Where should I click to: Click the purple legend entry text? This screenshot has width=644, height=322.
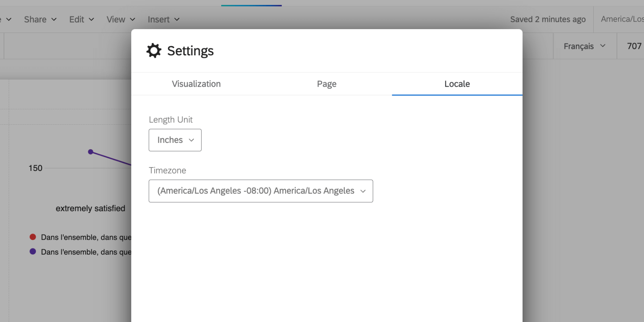click(86, 252)
